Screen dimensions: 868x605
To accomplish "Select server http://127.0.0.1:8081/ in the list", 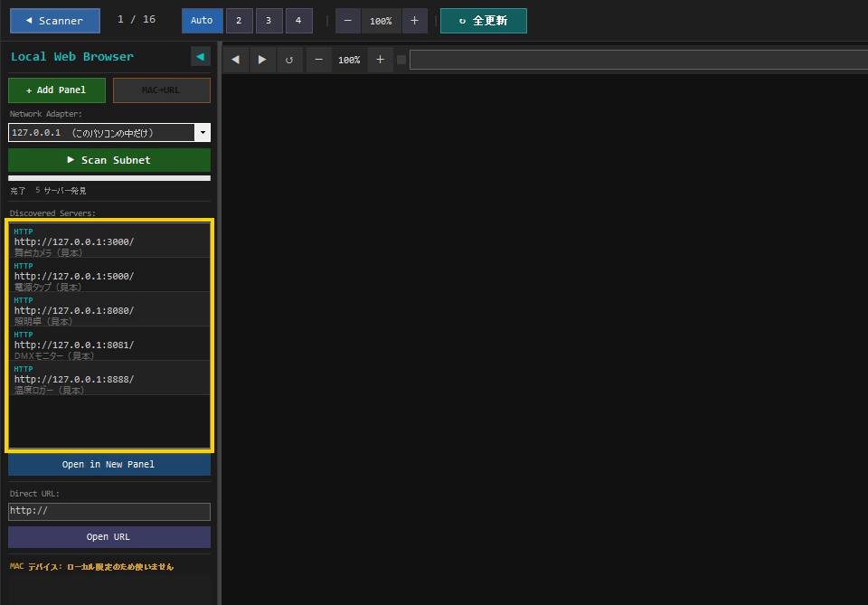I will click(x=109, y=344).
